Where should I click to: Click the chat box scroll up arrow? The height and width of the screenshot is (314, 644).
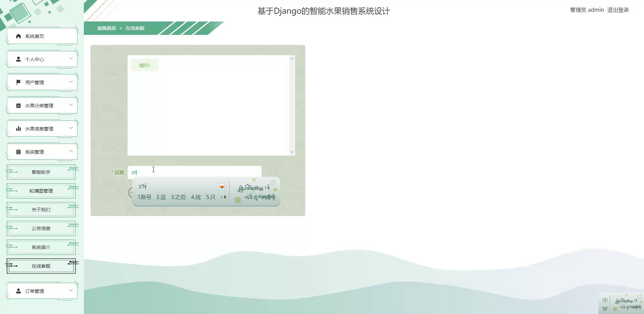tap(292, 58)
